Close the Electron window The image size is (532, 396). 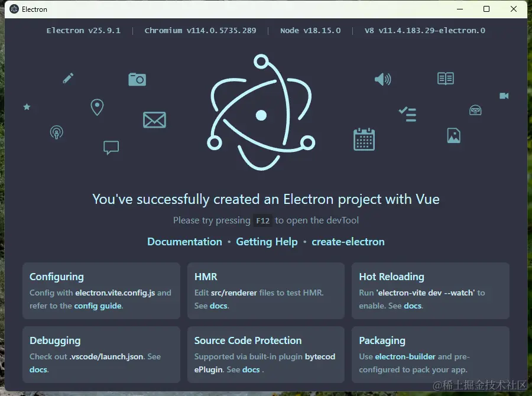[x=513, y=9]
